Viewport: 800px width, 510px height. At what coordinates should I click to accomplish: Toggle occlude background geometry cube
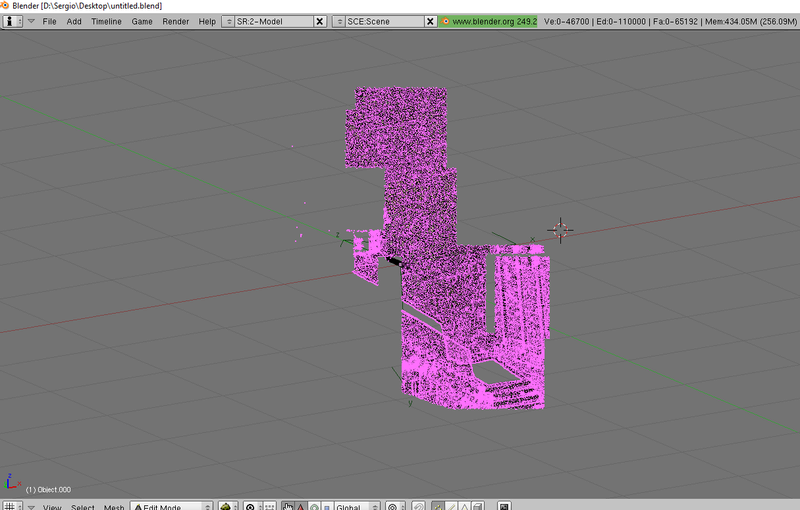tap(478, 506)
